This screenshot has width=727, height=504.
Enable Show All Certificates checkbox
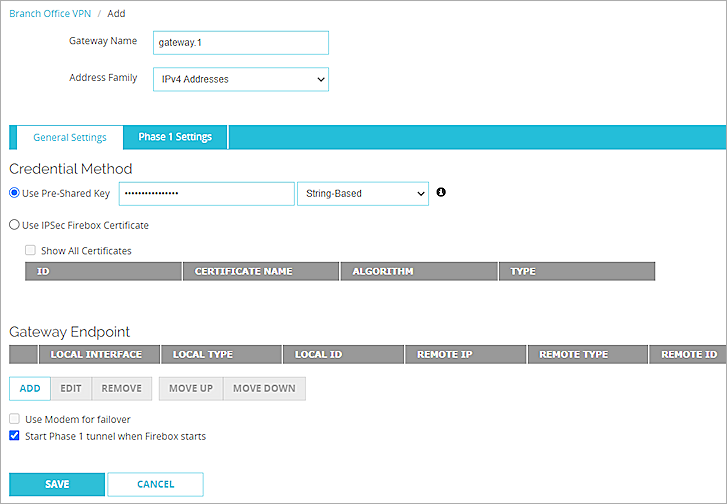pos(31,251)
